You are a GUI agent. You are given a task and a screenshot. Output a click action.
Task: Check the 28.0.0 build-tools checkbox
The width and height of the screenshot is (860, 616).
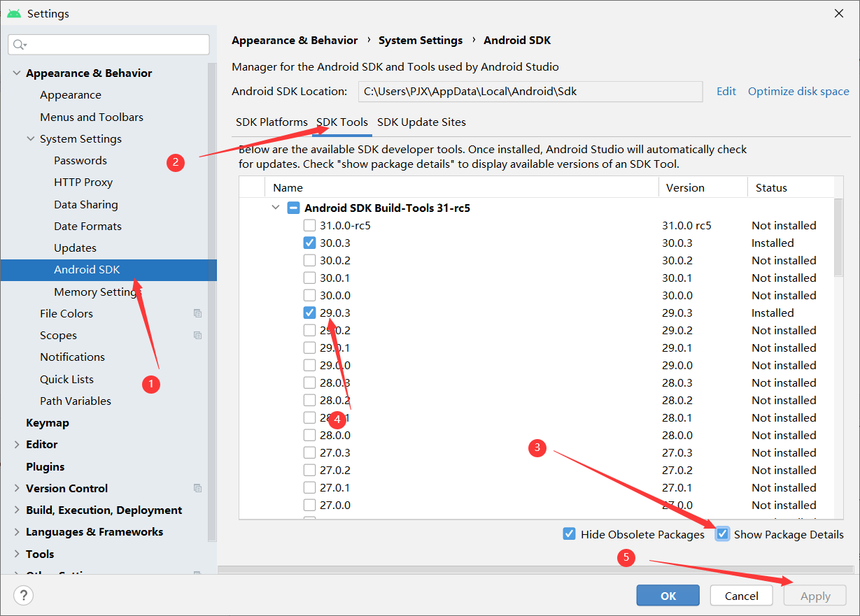pos(309,436)
